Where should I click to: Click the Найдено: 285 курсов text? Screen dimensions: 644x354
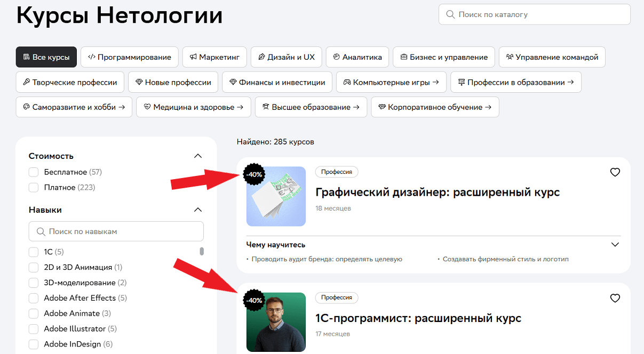click(275, 142)
